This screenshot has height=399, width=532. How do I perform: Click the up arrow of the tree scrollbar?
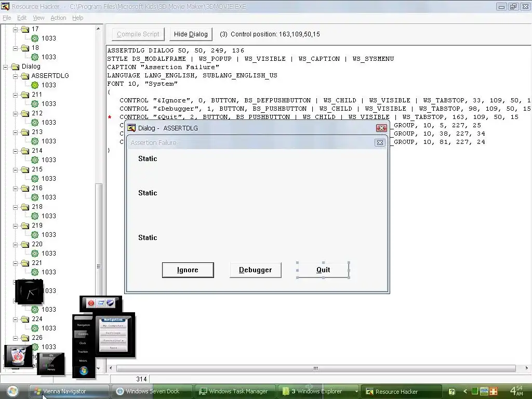(x=98, y=29)
